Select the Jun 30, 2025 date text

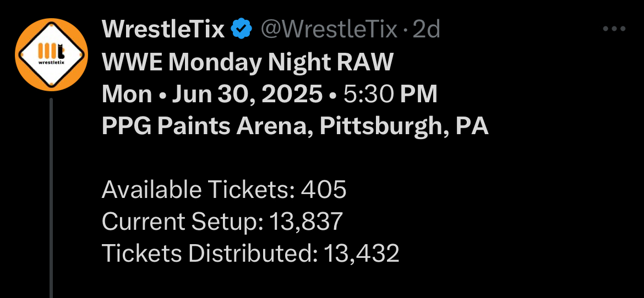click(x=247, y=95)
